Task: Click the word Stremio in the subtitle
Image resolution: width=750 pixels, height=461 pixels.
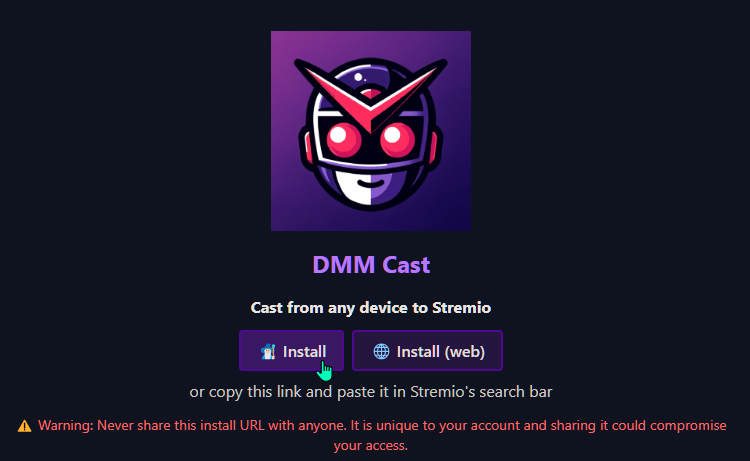Action: click(x=462, y=307)
